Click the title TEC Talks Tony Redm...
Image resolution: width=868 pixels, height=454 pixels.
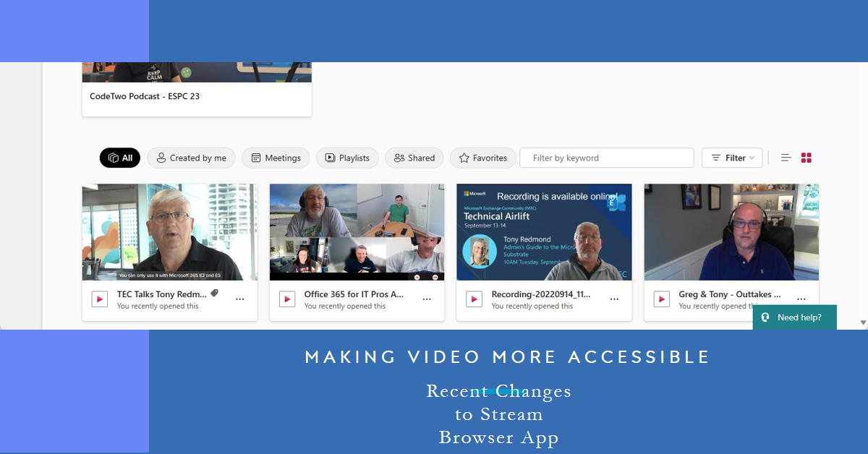coord(162,294)
